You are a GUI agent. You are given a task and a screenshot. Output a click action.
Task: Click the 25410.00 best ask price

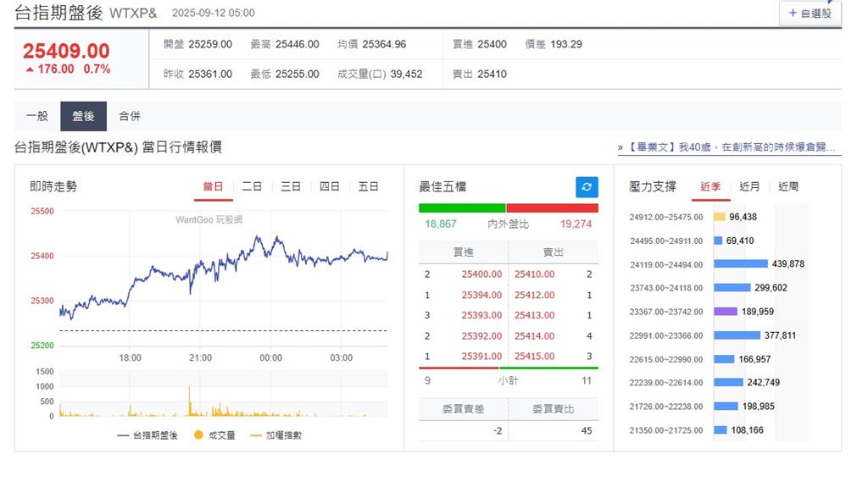[534, 274]
